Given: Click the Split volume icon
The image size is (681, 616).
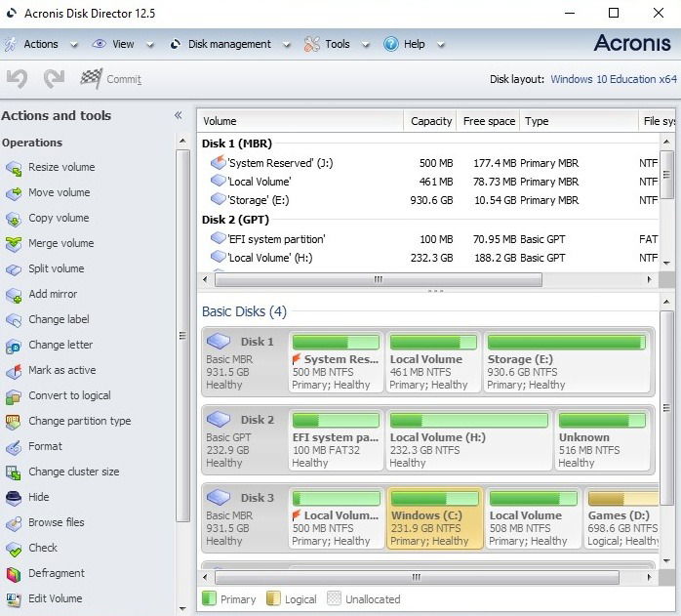Looking at the screenshot, I should pyautogui.click(x=14, y=269).
